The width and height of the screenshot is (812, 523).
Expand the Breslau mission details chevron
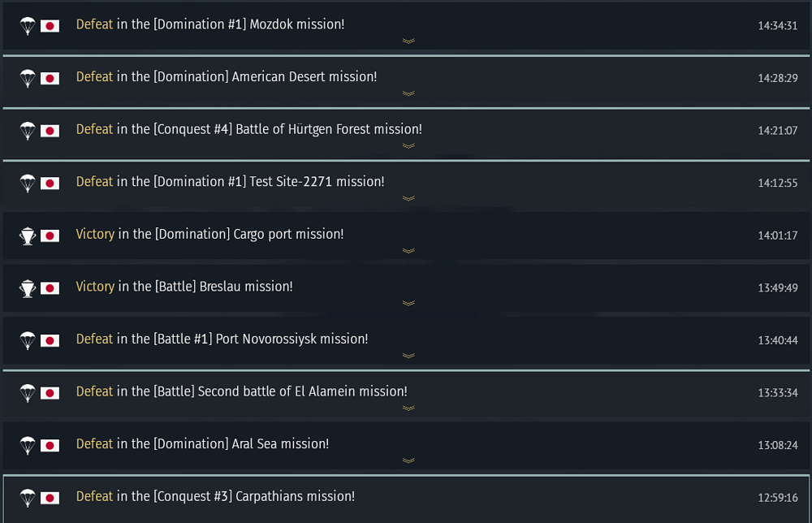point(408,303)
